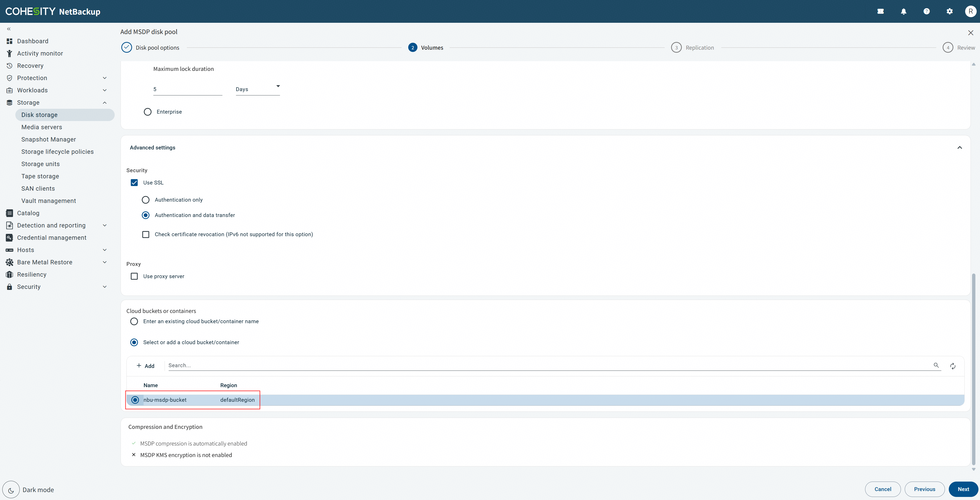The image size is (980, 500).
Task: Click the Workloads briefcase icon
Action: [x=9, y=90]
